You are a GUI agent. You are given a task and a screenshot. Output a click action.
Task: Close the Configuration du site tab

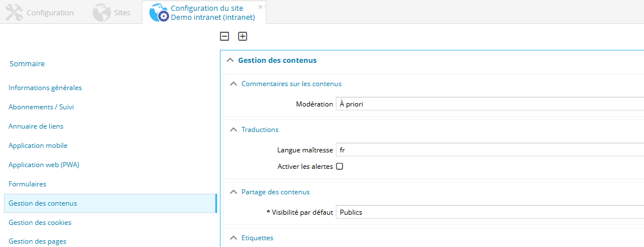[x=260, y=7]
